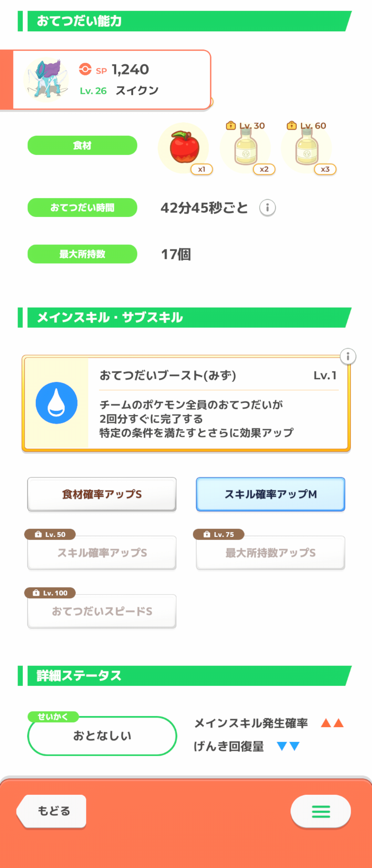
Task: Open the green hamburger menu
Action: pyautogui.click(x=321, y=811)
